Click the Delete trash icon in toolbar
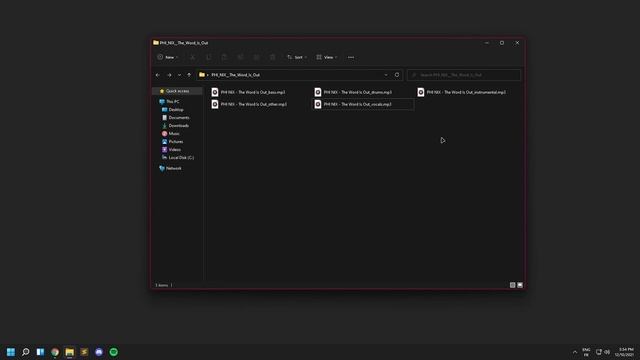This screenshot has width=640, height=360. [x=272, y=57]
